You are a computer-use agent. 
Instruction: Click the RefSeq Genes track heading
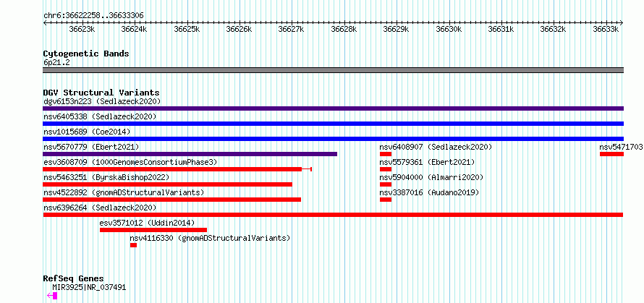(74, 279)
